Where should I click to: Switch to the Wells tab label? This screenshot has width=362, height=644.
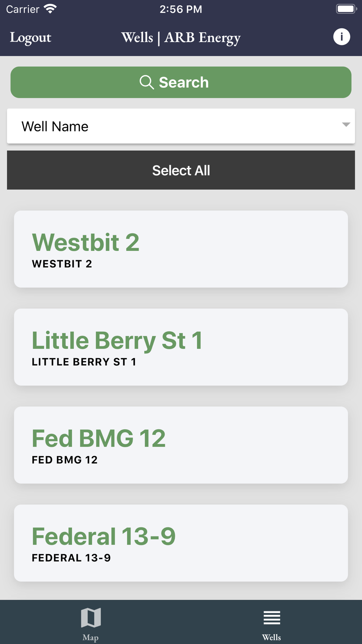(x=271, y=637)
